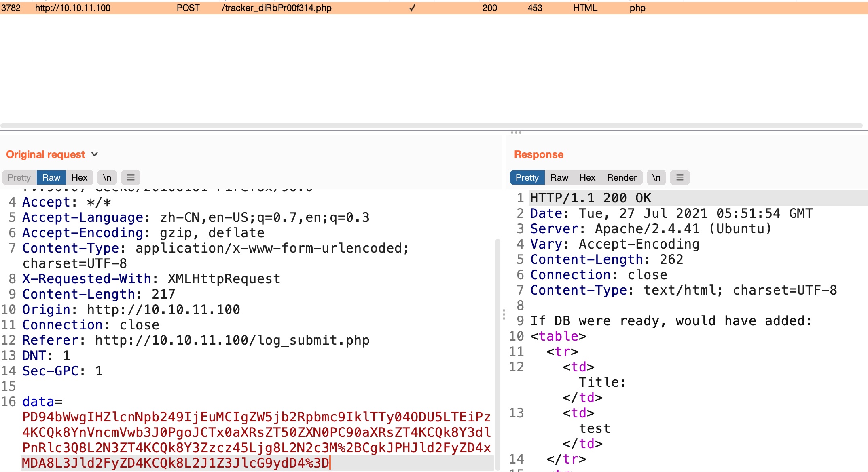Expand the Original request dropdown chevron
The width and height of the screenshot is (868, 472).
point(95,154)
